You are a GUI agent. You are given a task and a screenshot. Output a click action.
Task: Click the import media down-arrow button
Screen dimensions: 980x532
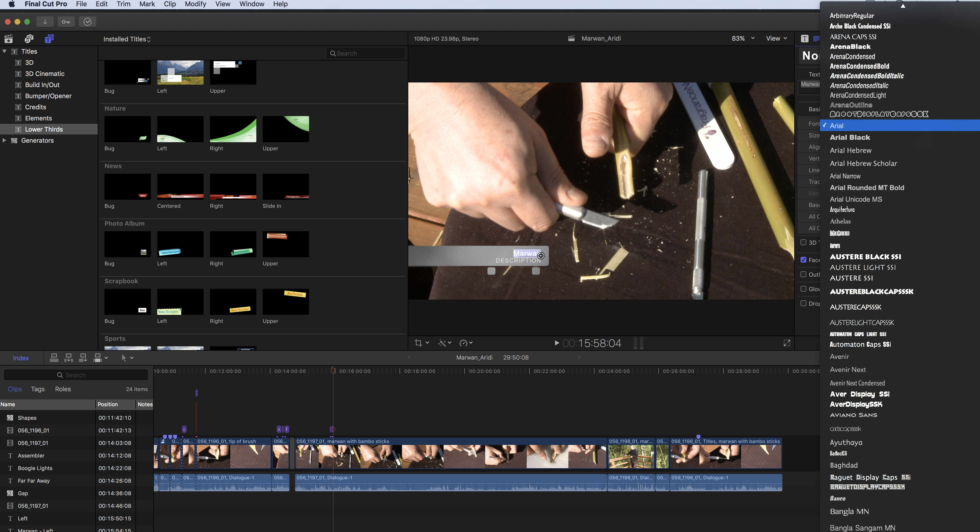45,22
